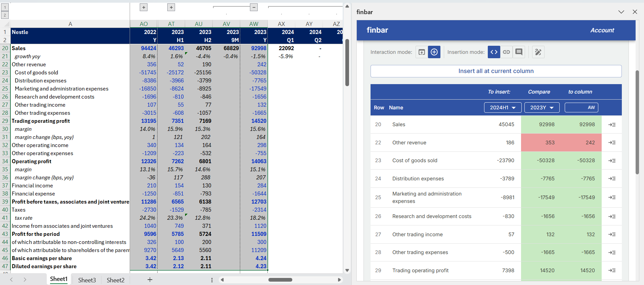
Task: Insert Marketing and administration expenses via arrow icon
Action: click(612, 198)
